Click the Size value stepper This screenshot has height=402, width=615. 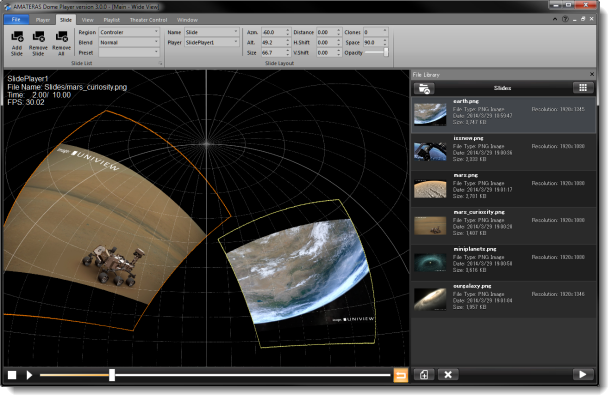pos(287,53)
